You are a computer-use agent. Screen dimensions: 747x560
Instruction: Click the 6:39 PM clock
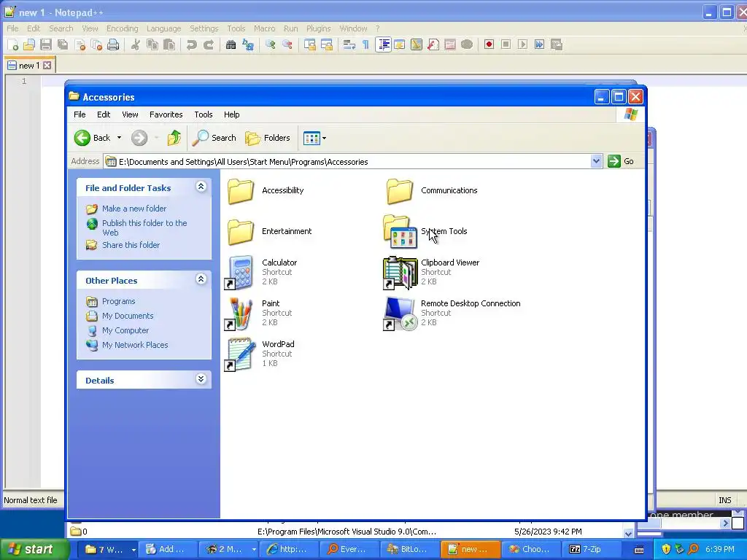point(720,549)
